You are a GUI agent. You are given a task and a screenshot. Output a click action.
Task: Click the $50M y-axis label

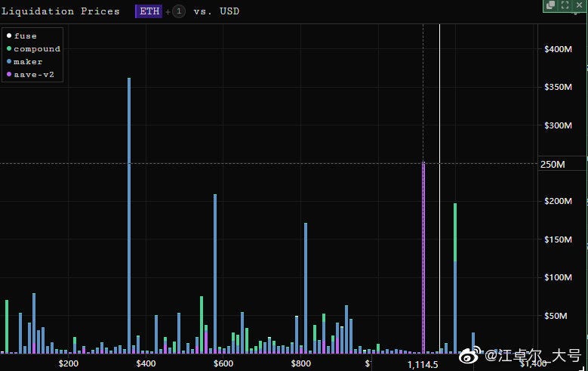pos(556,316)
